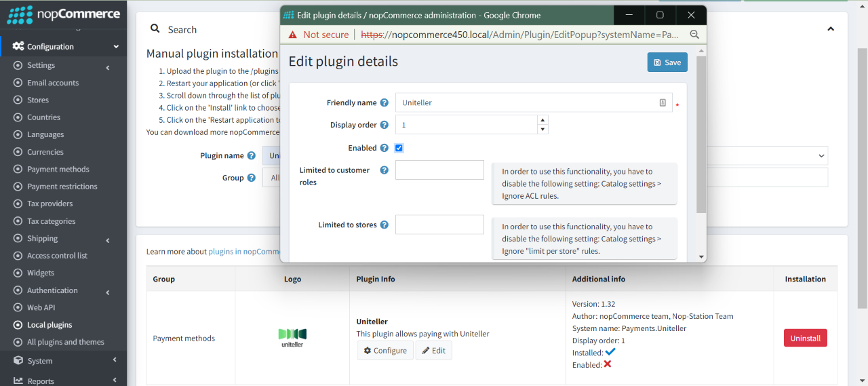Image resolution: width=868 pixels, height=386 pixels.
Task: Collapse the Search panel chevron
Action: [831, 29]
